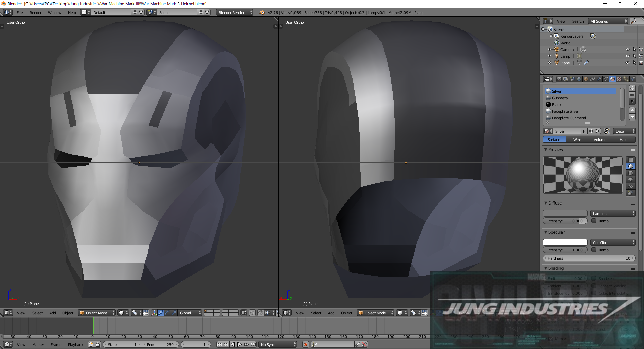Switch material type to Halo tab
Image resolution: width=644 pixels, height=349 pixels.
tap(623, 139)
